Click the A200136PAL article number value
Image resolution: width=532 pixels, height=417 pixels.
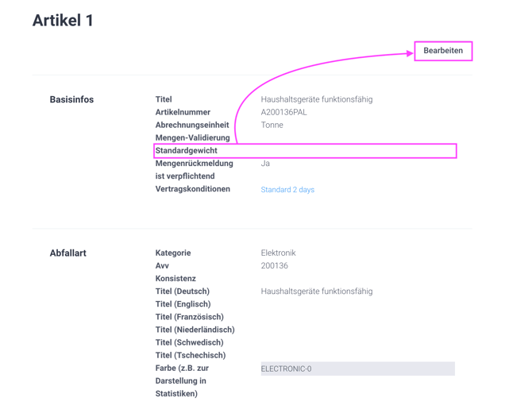click(283, 112)
